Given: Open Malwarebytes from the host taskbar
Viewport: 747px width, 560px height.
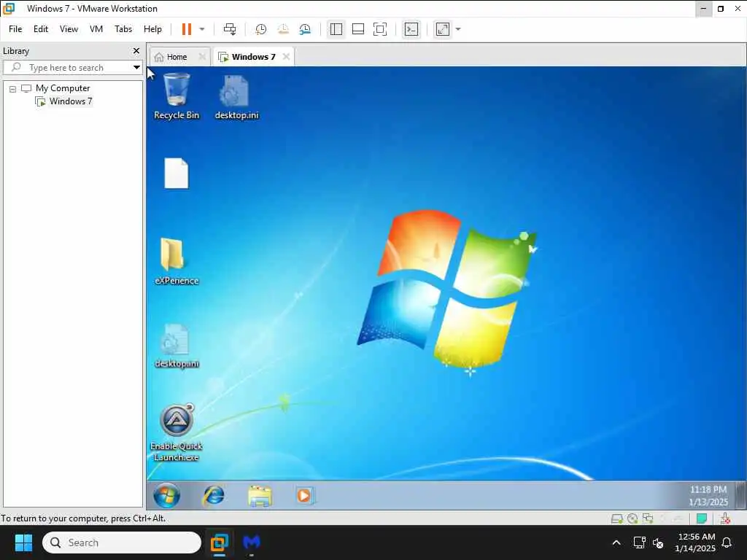Looking at the screenshot, I should pos(252,542).
